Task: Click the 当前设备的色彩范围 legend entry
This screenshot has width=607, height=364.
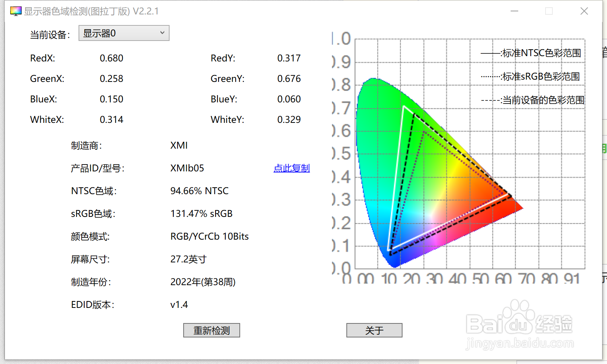Action: (533, 100)
